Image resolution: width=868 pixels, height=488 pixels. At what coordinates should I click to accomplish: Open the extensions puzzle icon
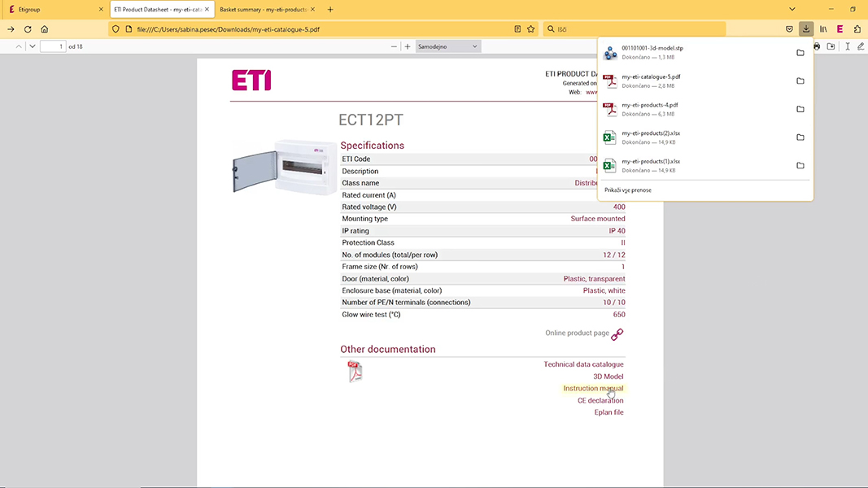[x=857, y=28]
